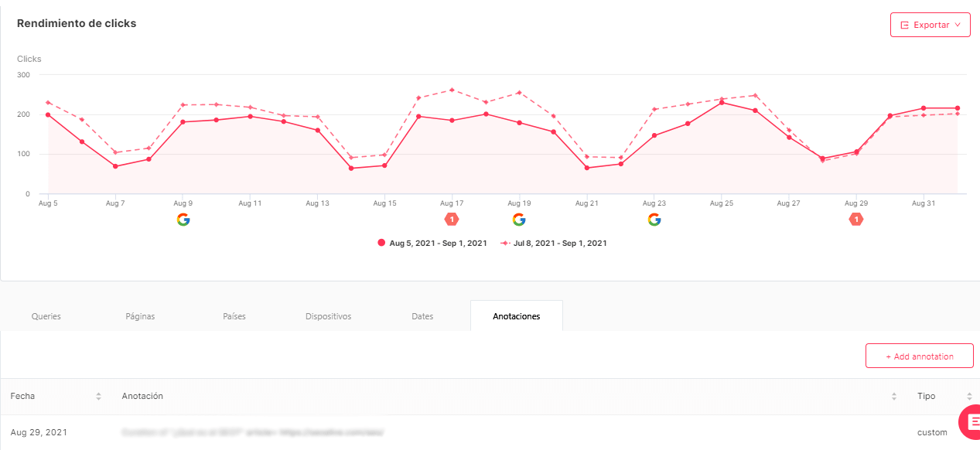
Task: Click the 100 mark on the Clicks axis
Action: (22, 154)
